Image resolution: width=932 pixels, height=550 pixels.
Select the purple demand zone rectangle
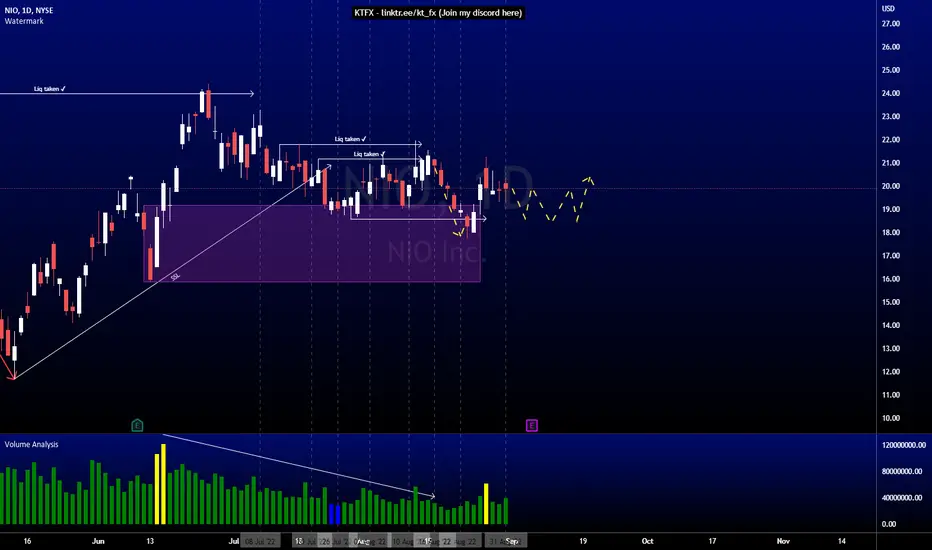click(x=312, y=243)
